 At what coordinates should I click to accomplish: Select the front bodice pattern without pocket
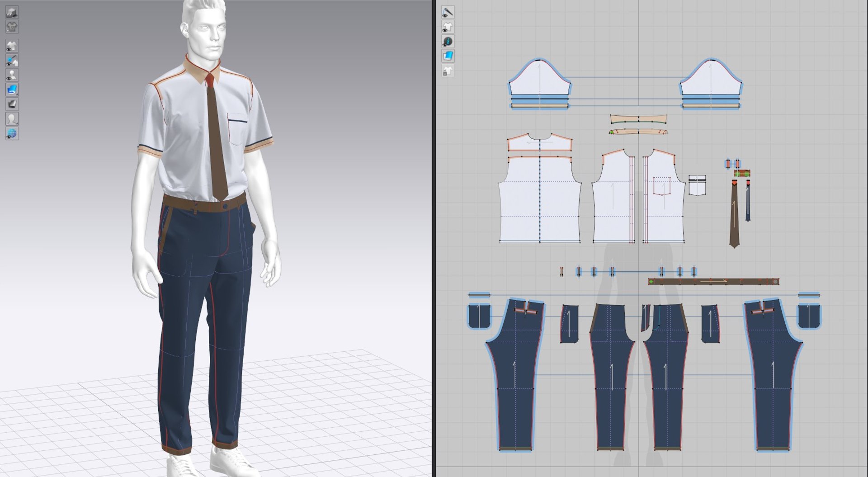(x=613, y=199)
